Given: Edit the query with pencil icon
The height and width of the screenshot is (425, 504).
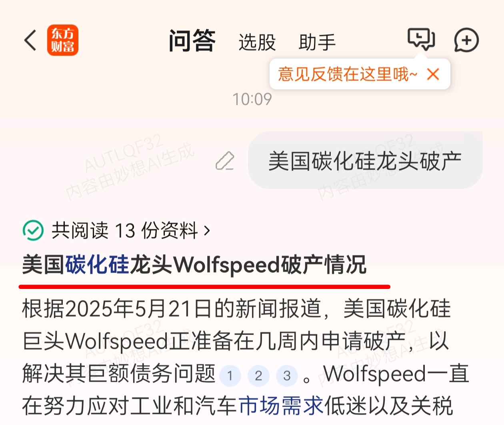Looking at the screenshot, I should click(225, 161).
